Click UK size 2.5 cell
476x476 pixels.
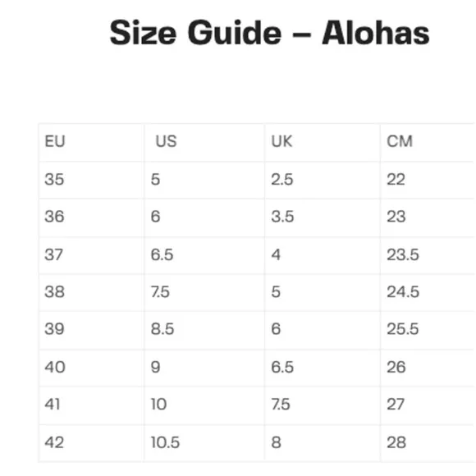[322, 180]
